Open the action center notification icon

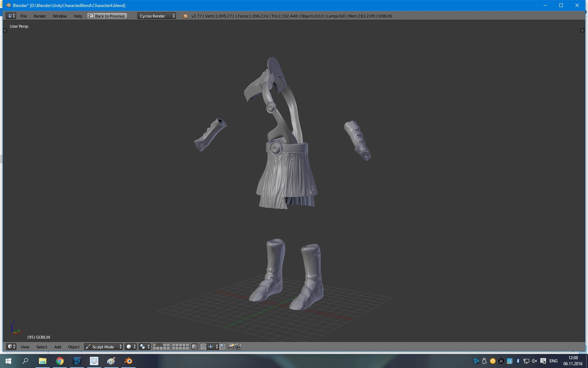(x=543, y=361)
